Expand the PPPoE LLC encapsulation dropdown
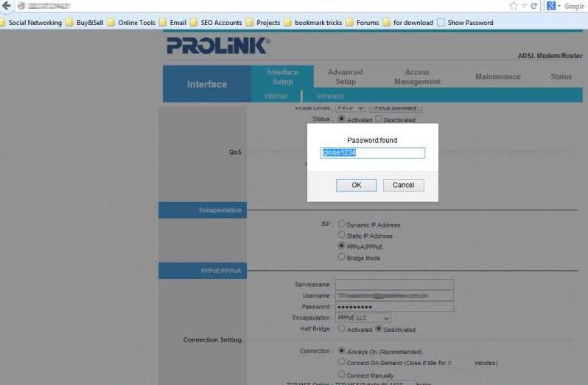Viewport: 588px width, 385px height. pos(363,317)
